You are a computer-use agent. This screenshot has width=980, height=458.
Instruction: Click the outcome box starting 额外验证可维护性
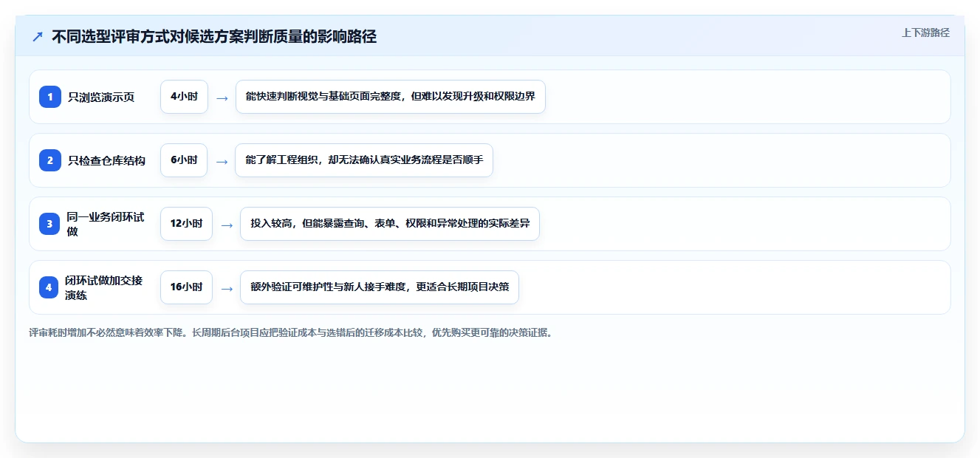tap(380, 287)
